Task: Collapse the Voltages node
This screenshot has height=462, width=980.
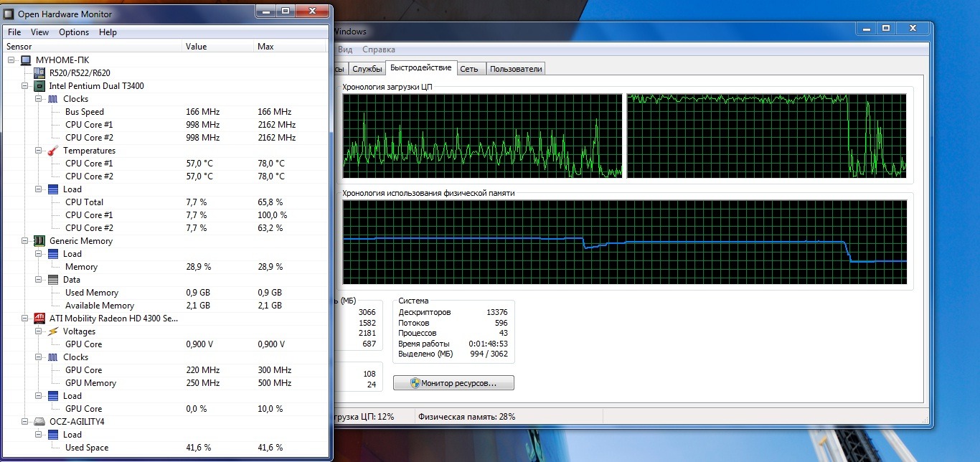Action: 39,331
